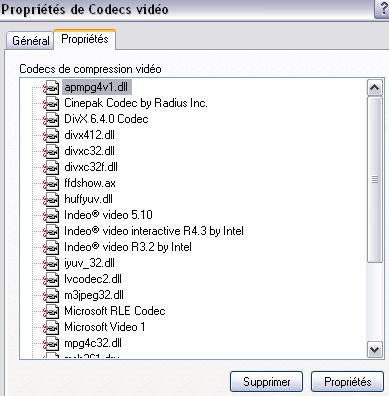Viewport: 389px width, 396px height.
Task: Select Microsoft Video 1 entry
Action: coord(105,327)
